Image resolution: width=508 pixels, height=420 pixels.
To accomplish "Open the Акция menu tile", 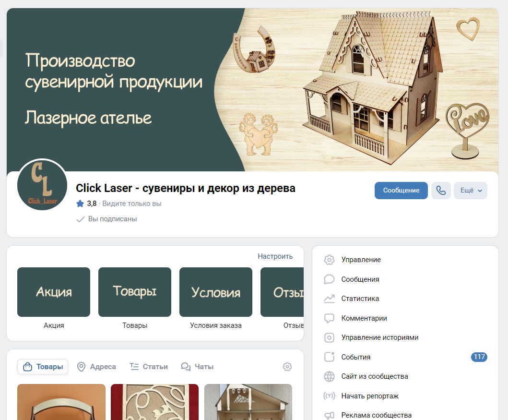I will click(x=54, y=292).
